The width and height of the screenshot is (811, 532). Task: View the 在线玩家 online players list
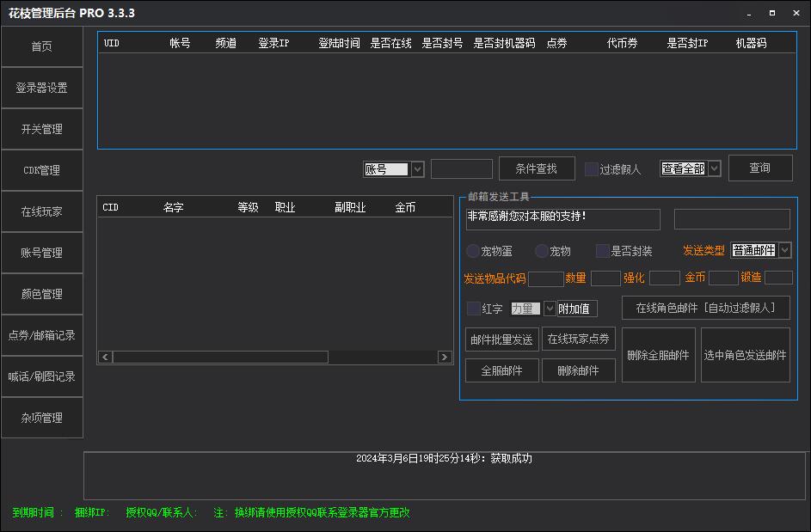40,211
